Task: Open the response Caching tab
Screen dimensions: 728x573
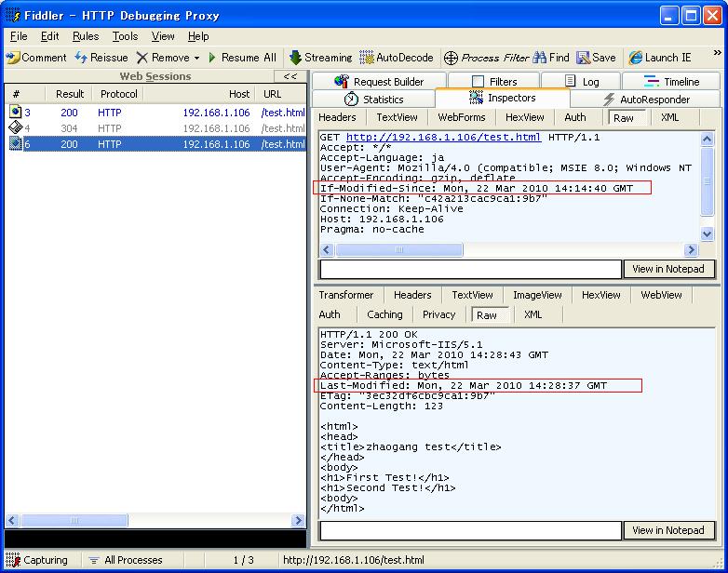Action: pos(384,314)
